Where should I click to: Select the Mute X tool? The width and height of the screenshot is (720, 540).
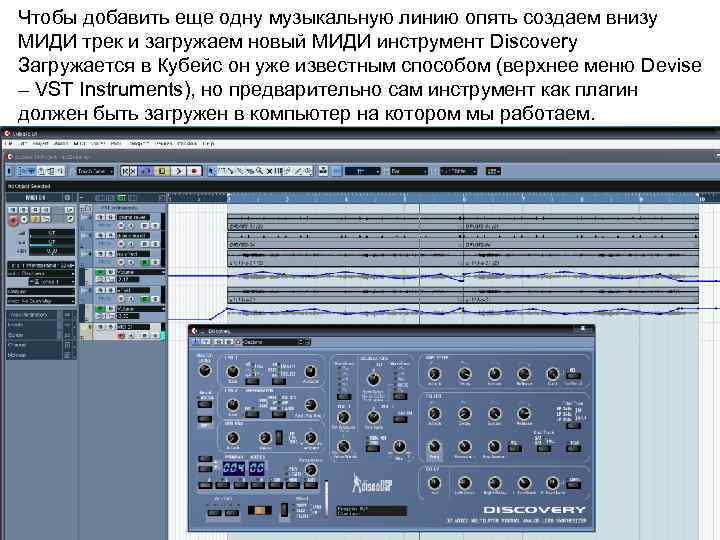(x=269, y=171)
